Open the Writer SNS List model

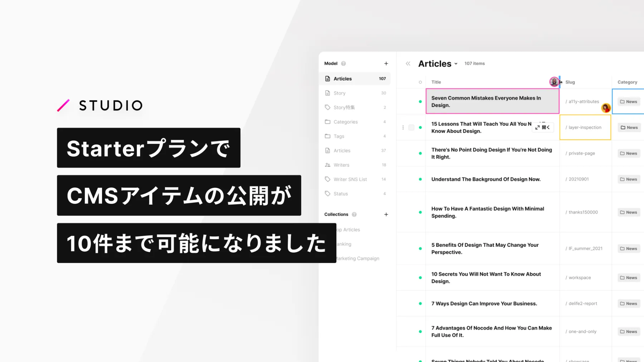pos(355,179)
